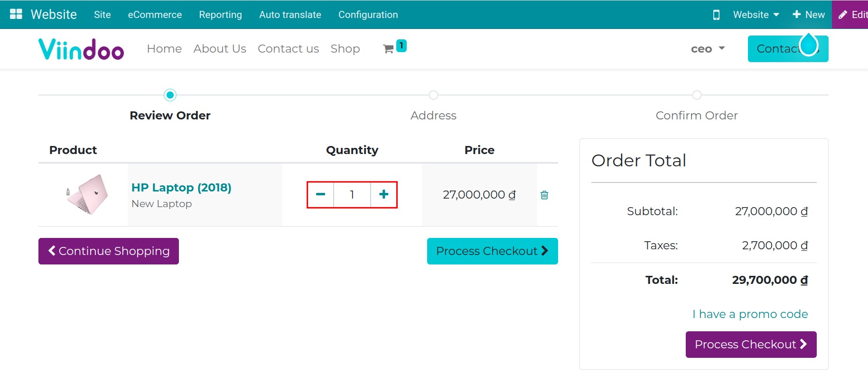868x373 pixels.
Task: Click Continue Shopping button
Action: coord(109,251)
